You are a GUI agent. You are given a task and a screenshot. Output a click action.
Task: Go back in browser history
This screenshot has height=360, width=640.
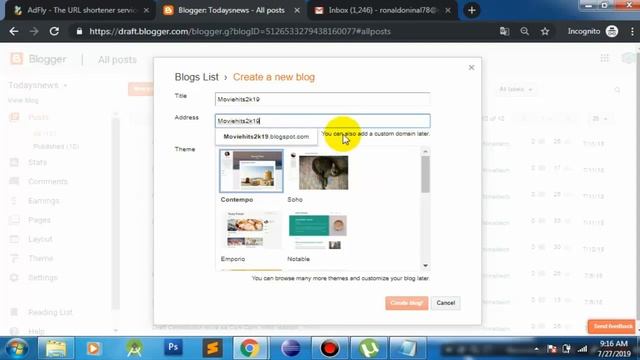click(x=14, y=31)
